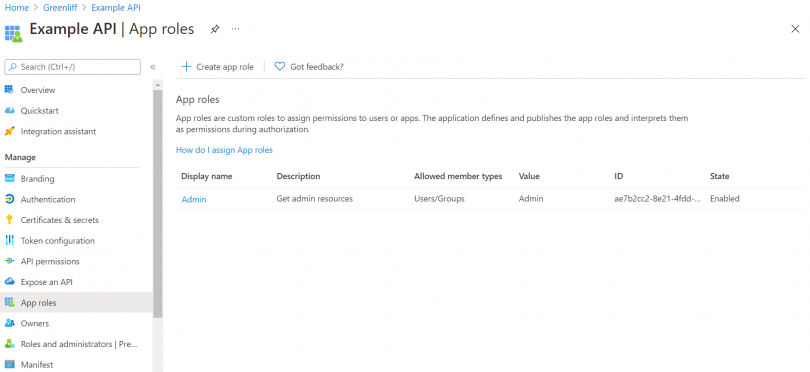
Task: Click the API permissions icon
Action: click(9, 261)
